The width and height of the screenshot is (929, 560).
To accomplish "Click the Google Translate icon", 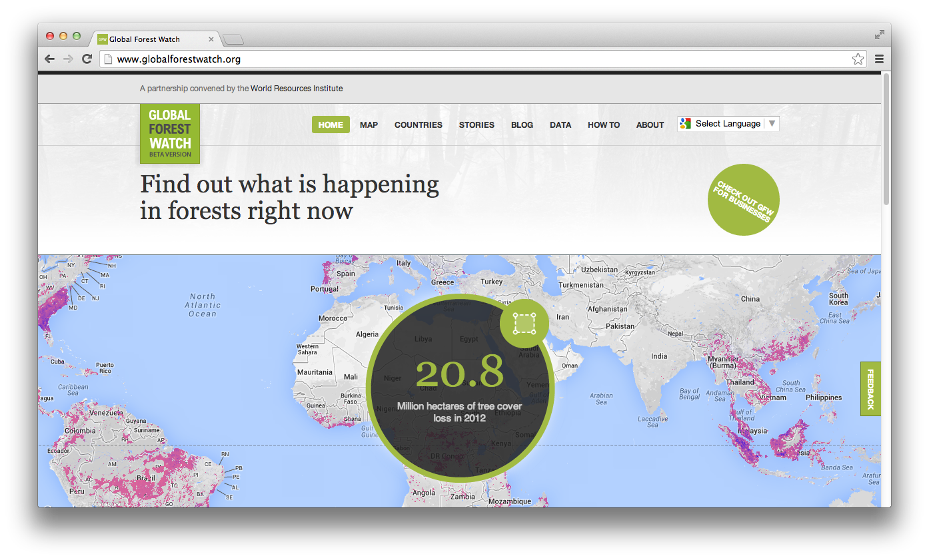I will click(x=685, y=124).
